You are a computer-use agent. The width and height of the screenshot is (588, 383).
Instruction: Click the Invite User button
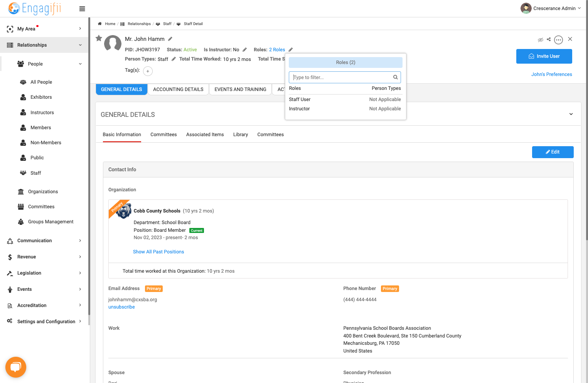coord(544,56)
